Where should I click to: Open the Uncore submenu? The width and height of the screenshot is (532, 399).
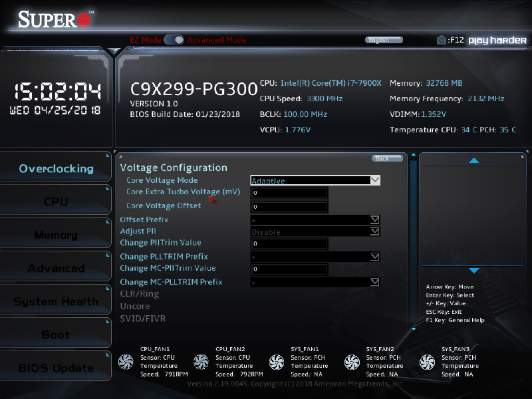click(135, 306)
